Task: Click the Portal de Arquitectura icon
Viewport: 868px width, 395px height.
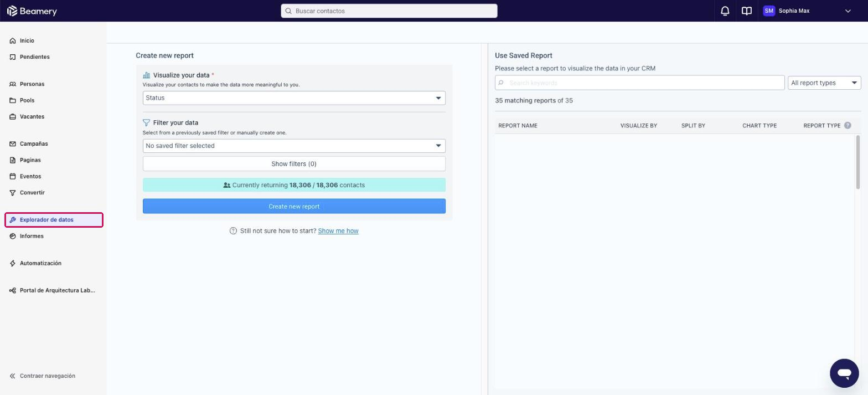Action: coord(13,290)
